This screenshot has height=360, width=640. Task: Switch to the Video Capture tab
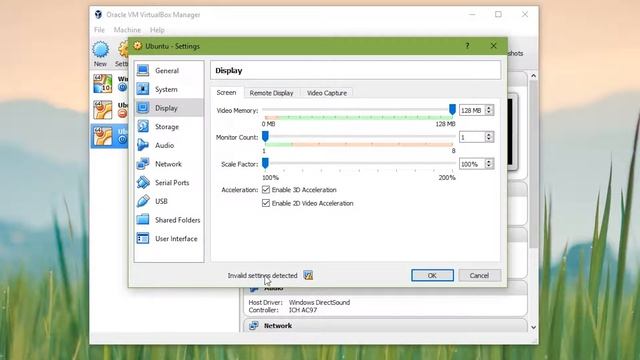pyautogui.click(x=327, y=93)
